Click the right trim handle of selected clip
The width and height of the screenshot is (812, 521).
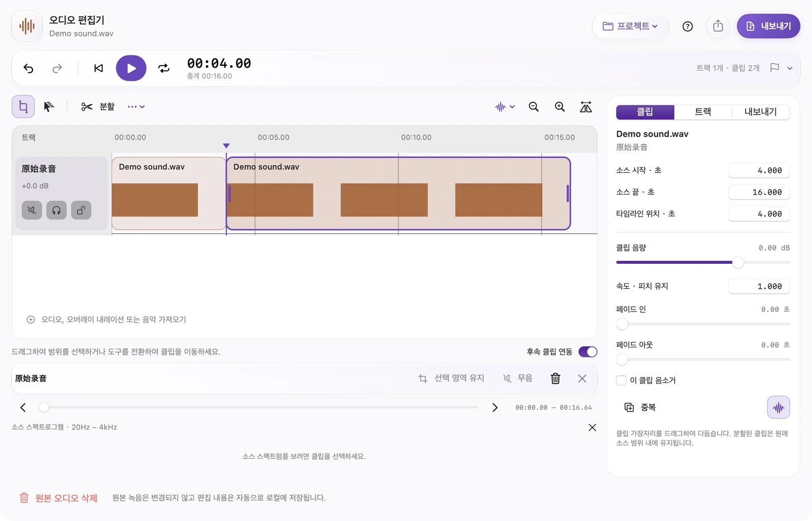[567, 193]
